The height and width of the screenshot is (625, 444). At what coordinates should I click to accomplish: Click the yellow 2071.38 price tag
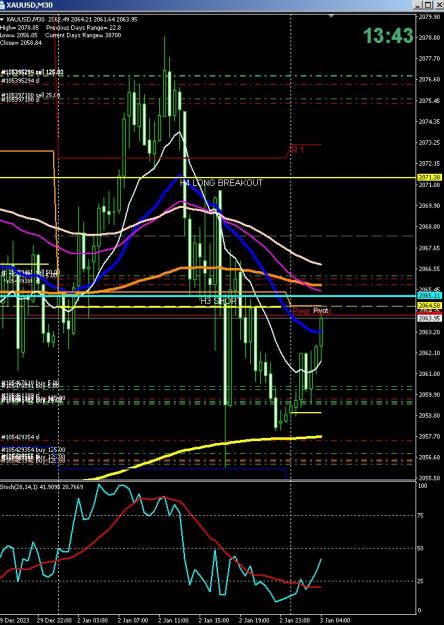(x=430, y=177)
